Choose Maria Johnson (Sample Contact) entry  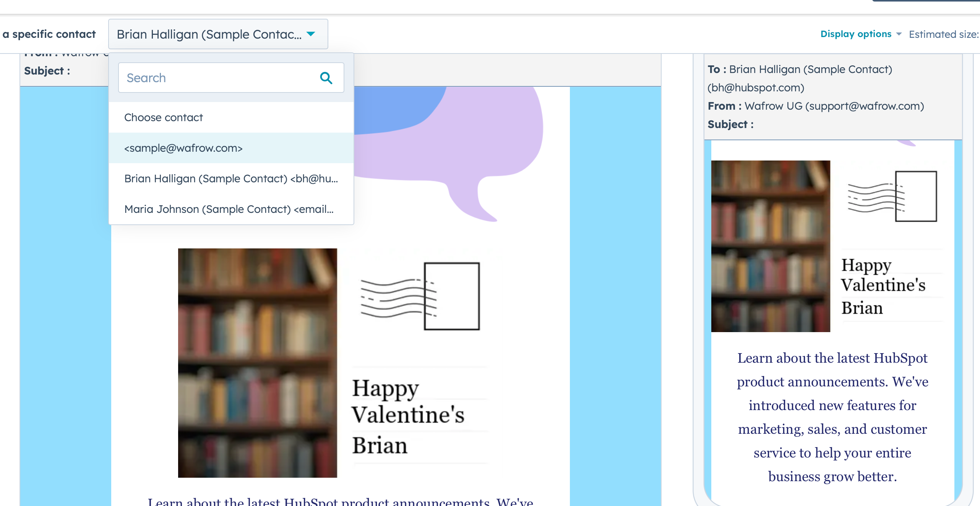point(229,209)
